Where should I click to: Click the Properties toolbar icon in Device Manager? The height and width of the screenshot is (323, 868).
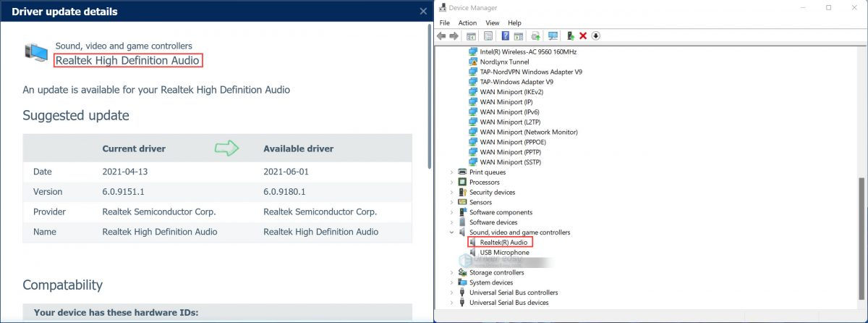(489, 35)
